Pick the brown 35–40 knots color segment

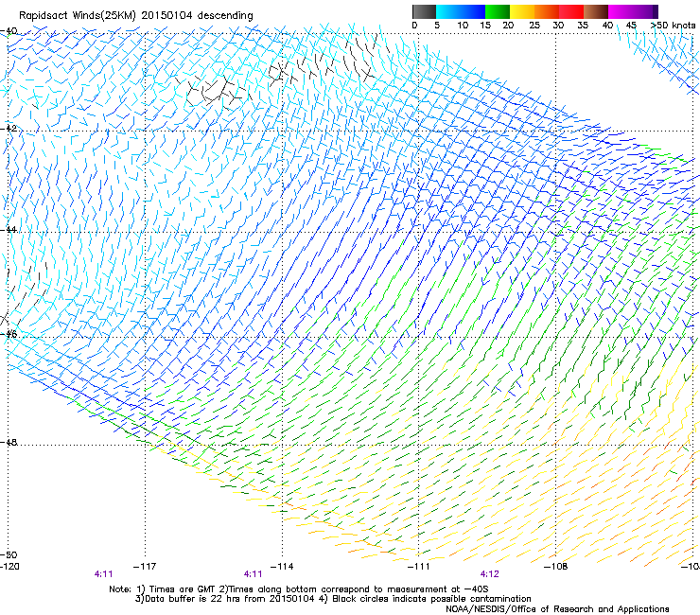pyautogui.click(x=596, y=11)
